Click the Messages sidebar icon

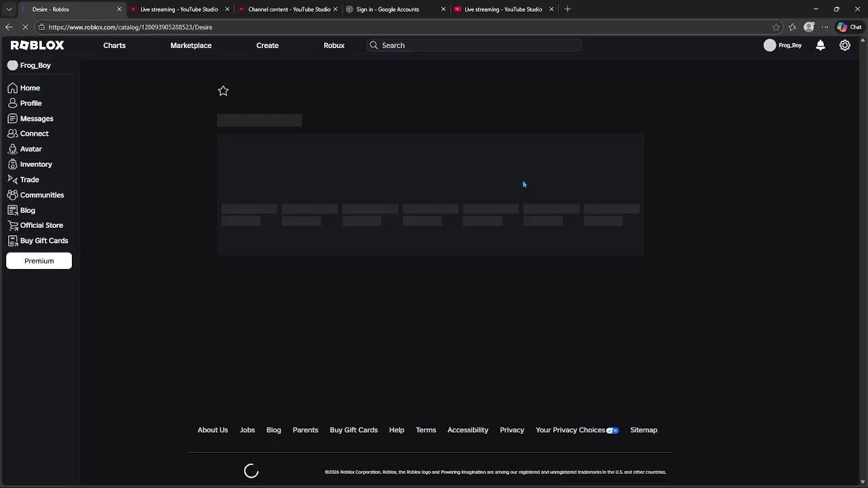[x=12, y=119]
